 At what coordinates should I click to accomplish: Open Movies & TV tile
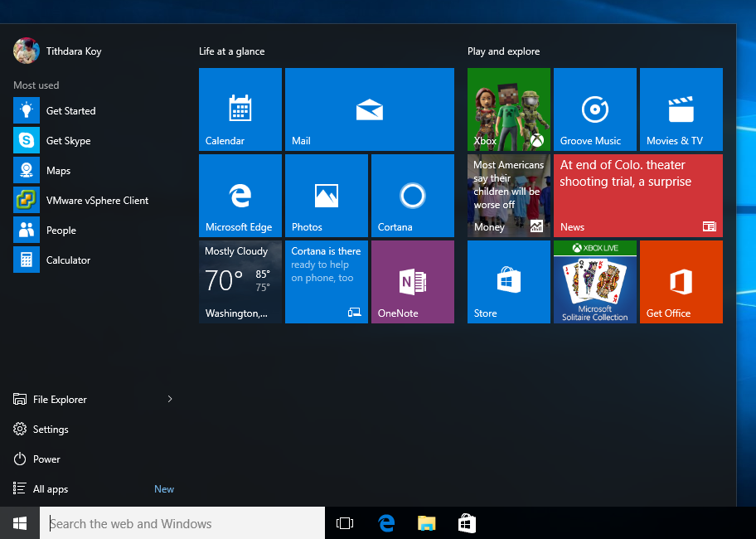(681, 109)
